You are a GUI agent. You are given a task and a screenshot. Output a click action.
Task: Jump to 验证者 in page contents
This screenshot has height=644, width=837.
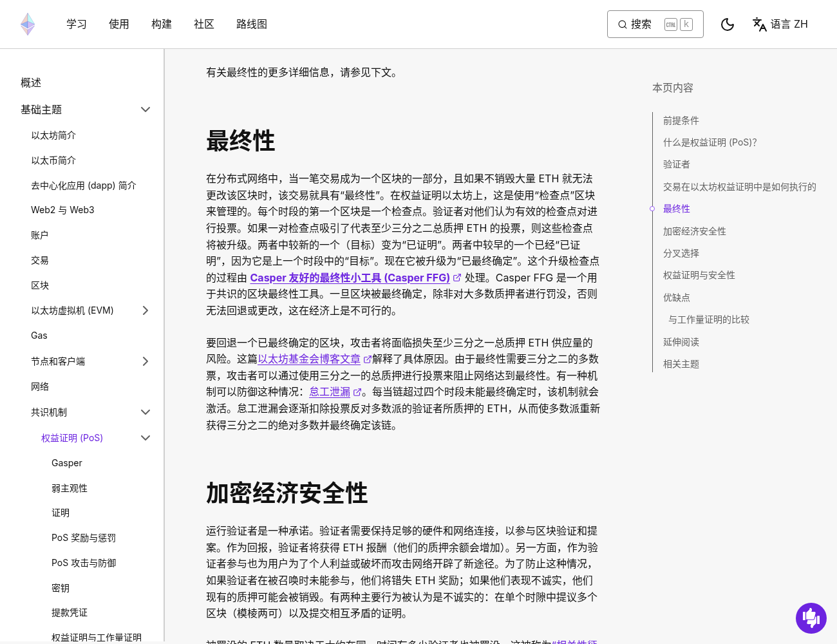tap(677, 164)
